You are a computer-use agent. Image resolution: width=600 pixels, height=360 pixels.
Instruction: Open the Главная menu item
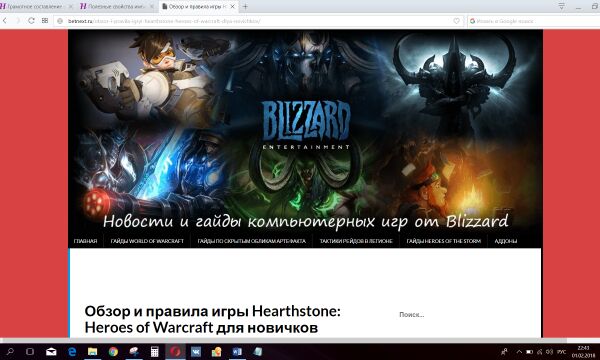click(85, 241)
